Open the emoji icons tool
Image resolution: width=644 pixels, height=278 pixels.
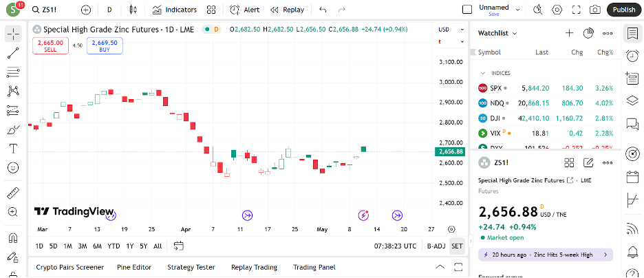tap(13, 167)
